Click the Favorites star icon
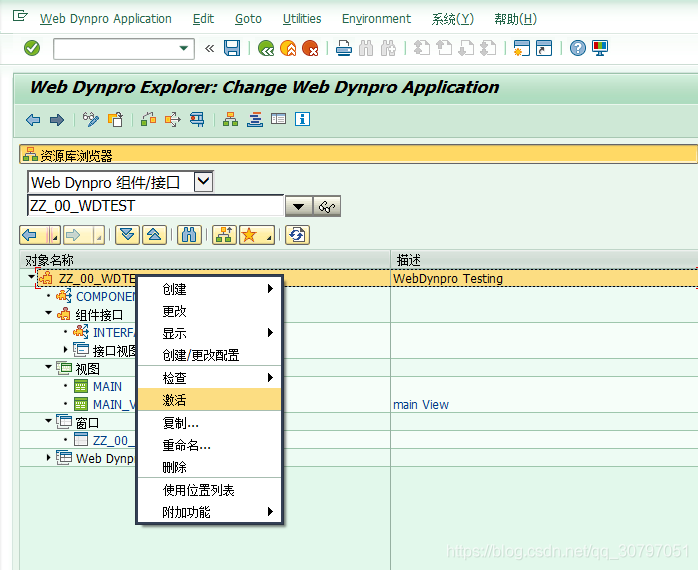Viewport: 698px width, 570px height. click(250, 235)
